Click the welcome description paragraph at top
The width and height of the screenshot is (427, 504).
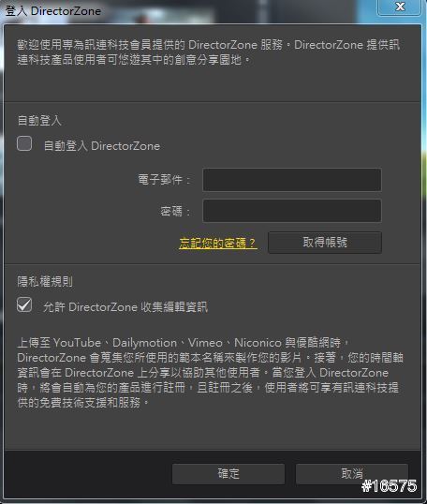point(209,52)
